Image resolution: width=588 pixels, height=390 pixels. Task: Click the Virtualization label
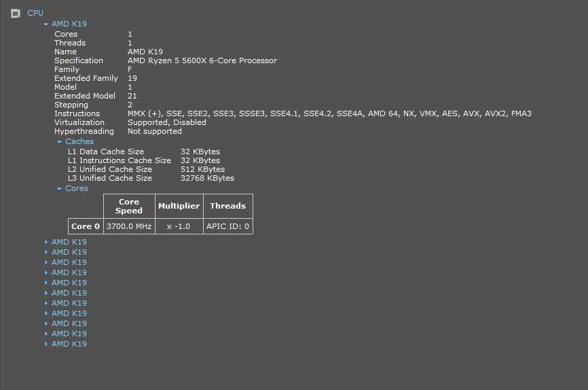pos(79,122)
